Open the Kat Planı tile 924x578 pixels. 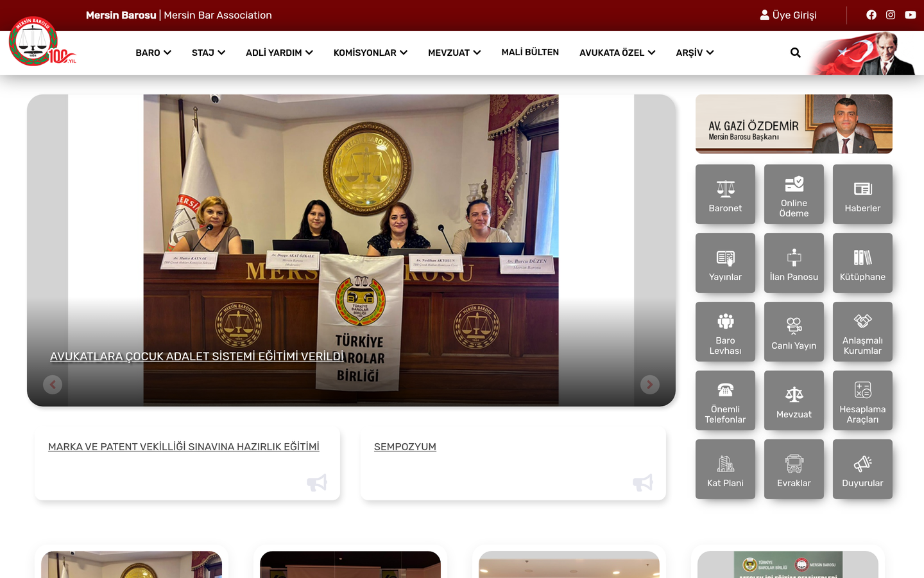[x=725, y=469]
